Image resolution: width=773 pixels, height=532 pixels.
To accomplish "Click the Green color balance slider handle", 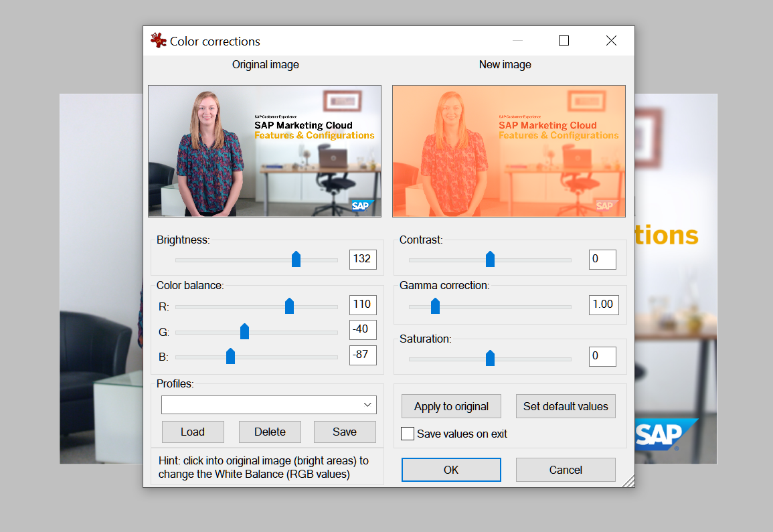I will point(244,331).
